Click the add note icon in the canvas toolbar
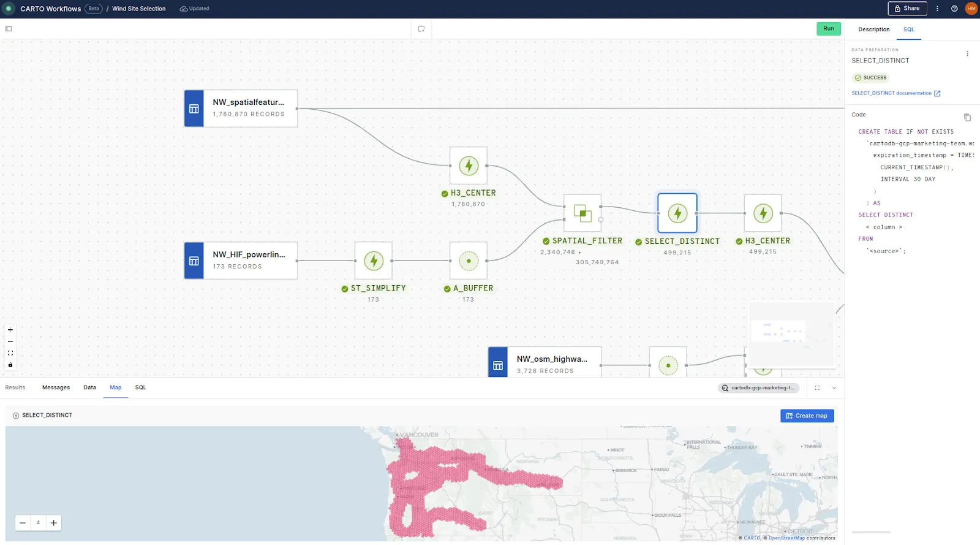The width and height of the screenshot is (980, 545). (421, 29)
